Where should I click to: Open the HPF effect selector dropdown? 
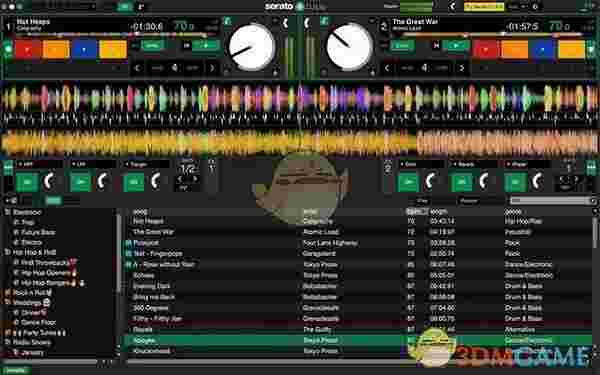point(39,164)
